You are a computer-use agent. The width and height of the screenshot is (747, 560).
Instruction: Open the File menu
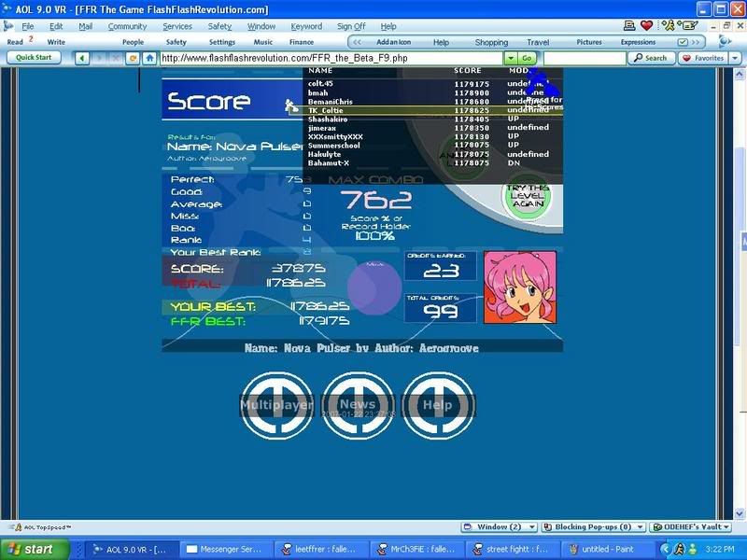[x=28, y=26]
